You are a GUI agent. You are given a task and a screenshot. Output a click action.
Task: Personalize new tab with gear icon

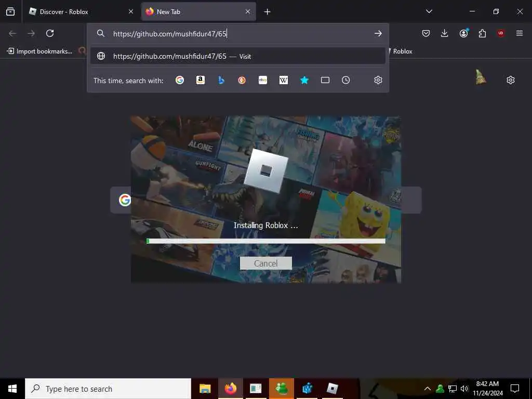pos(511,80)
